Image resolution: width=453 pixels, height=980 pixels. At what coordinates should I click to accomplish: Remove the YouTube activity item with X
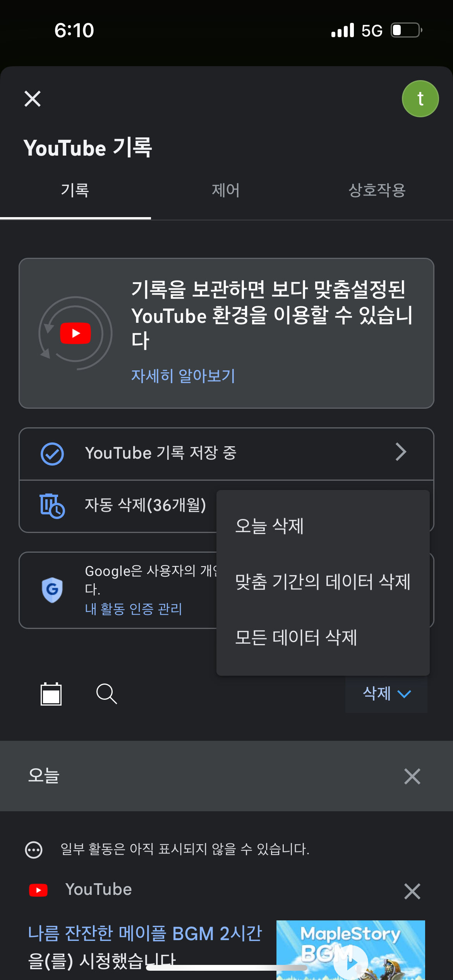pyautogui.click(x=412, y=891)
